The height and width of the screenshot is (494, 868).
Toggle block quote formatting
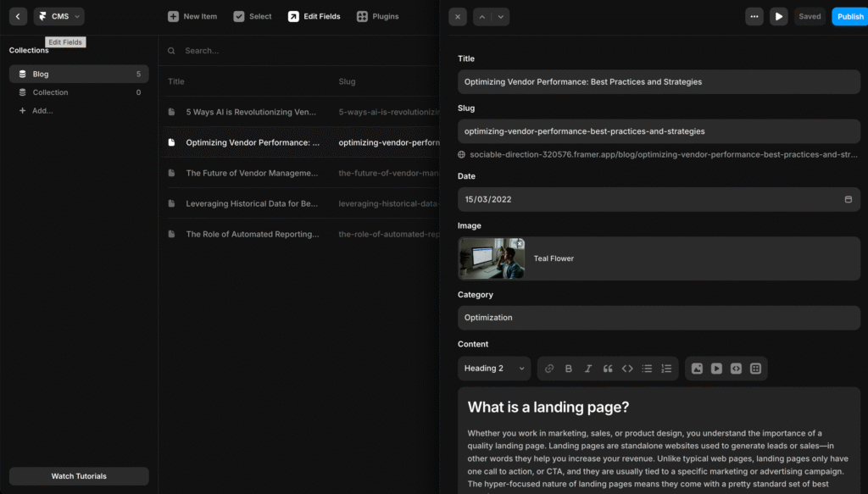(608, 369)
